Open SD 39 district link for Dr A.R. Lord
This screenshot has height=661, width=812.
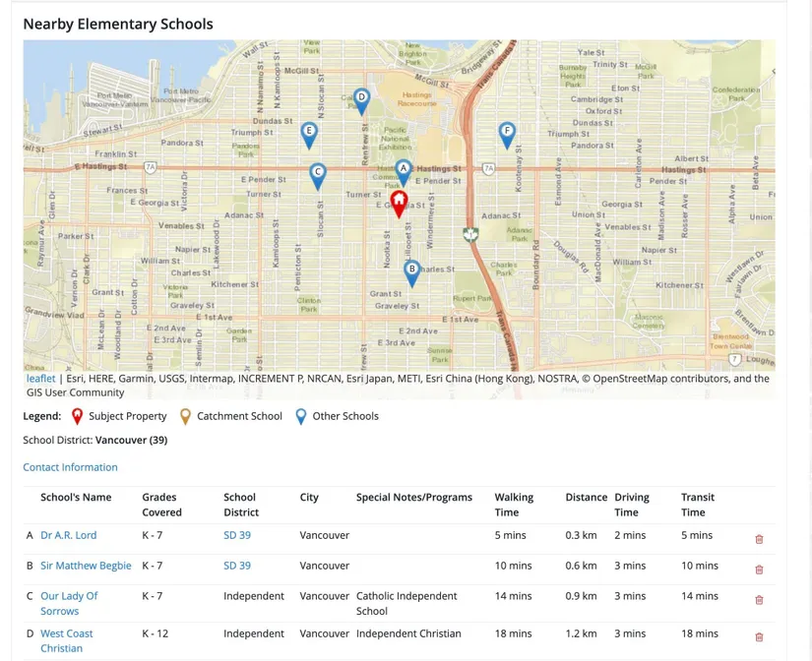coord(236,535)
